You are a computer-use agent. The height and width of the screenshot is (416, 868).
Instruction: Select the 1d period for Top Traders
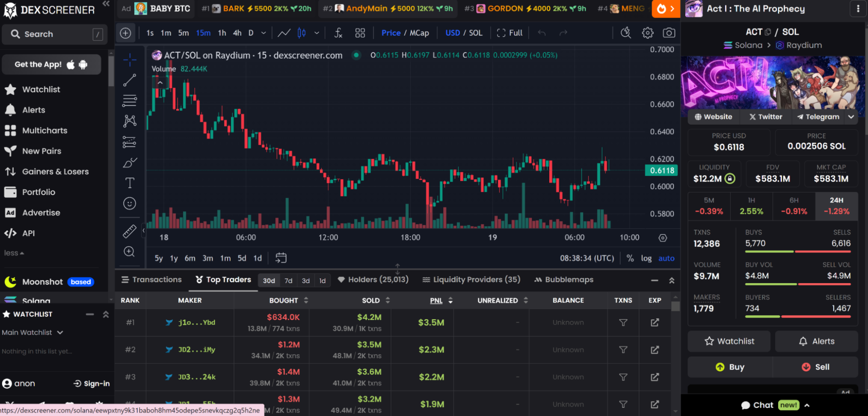[x=322, y=280]
